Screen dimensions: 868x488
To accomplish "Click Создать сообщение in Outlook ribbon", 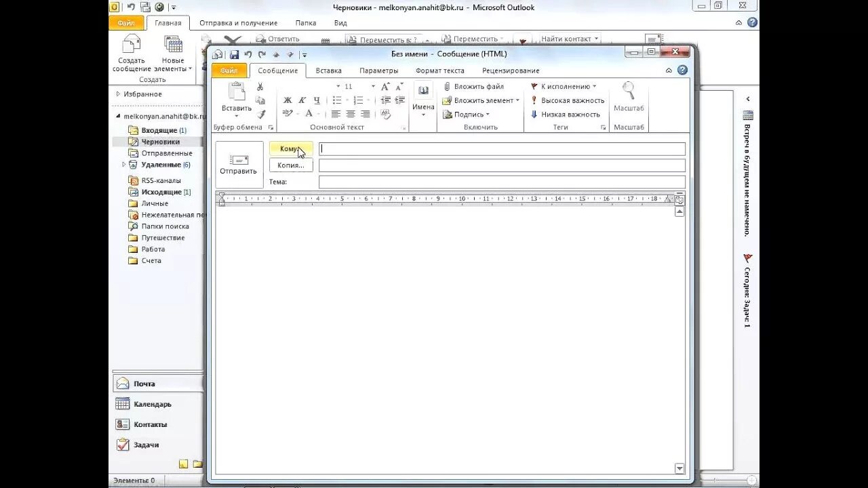I will click(x=132, y=54).
